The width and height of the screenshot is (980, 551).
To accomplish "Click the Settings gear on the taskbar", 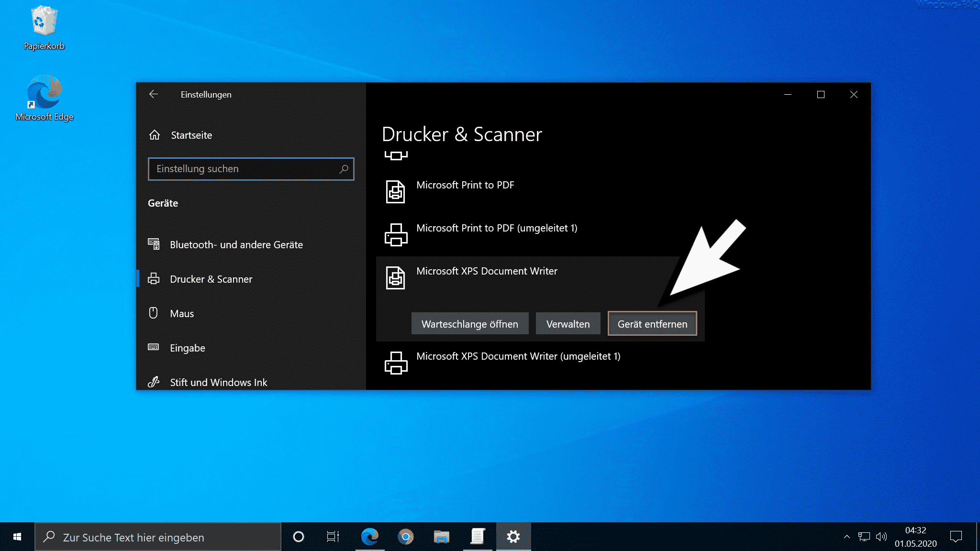I will click(x=513, y=537).
